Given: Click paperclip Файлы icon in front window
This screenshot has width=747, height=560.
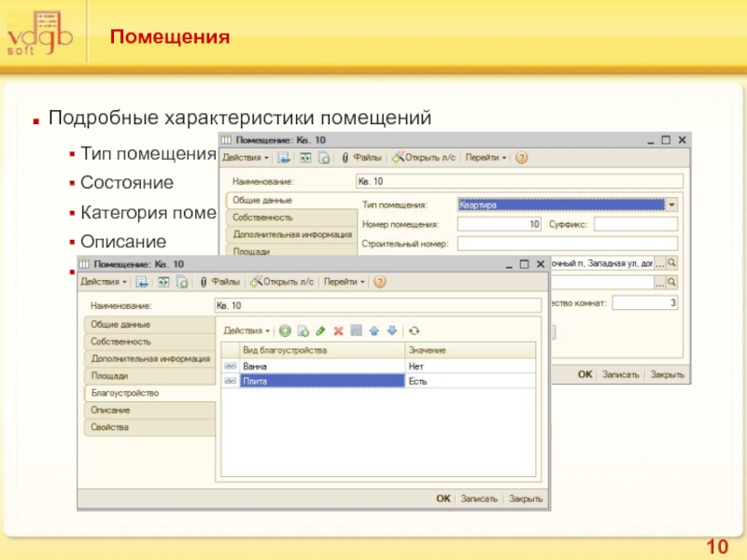Looking at the screenshot, I should 204,282.
